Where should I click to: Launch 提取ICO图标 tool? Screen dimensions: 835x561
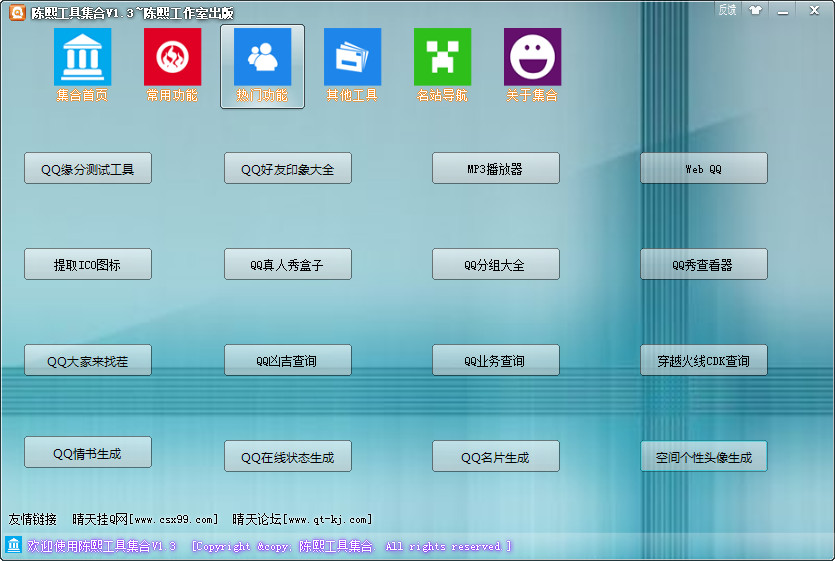88,265
